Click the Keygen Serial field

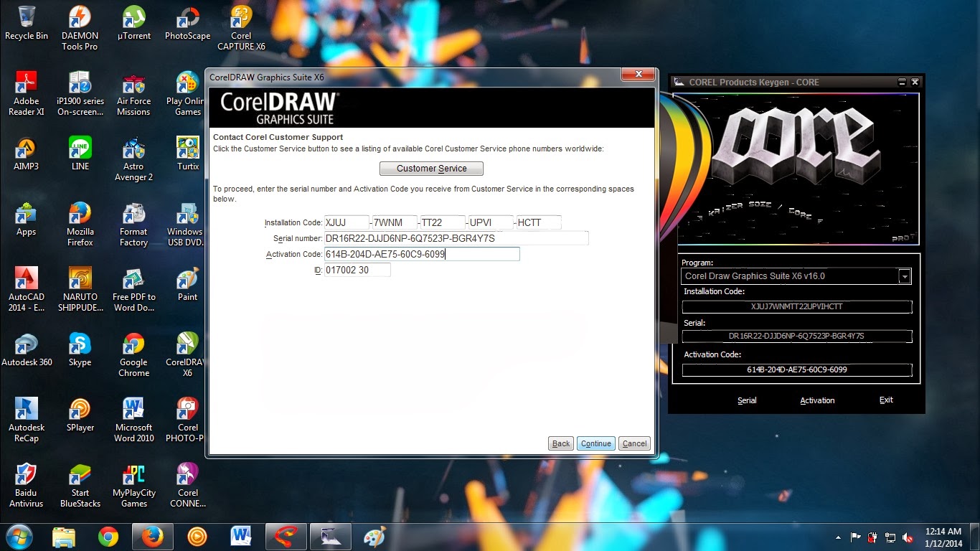[797, 336]
